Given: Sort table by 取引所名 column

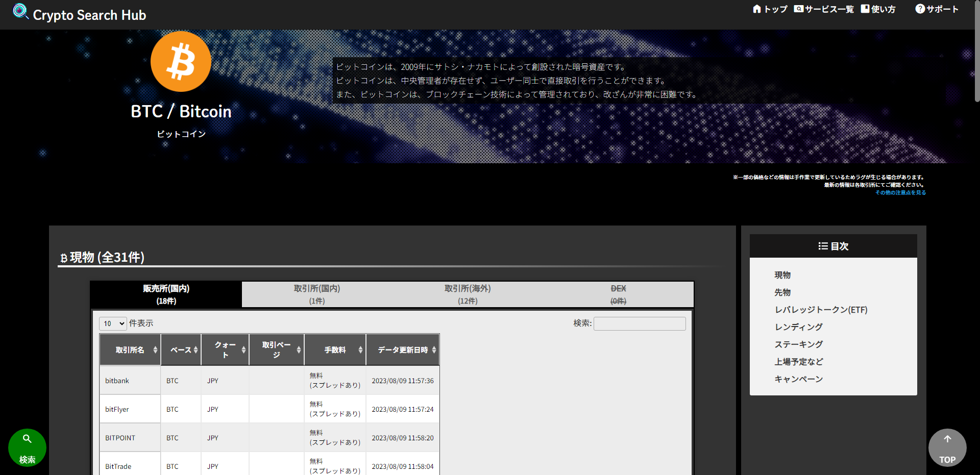Looking at the screenshot, I should [130, 350].
